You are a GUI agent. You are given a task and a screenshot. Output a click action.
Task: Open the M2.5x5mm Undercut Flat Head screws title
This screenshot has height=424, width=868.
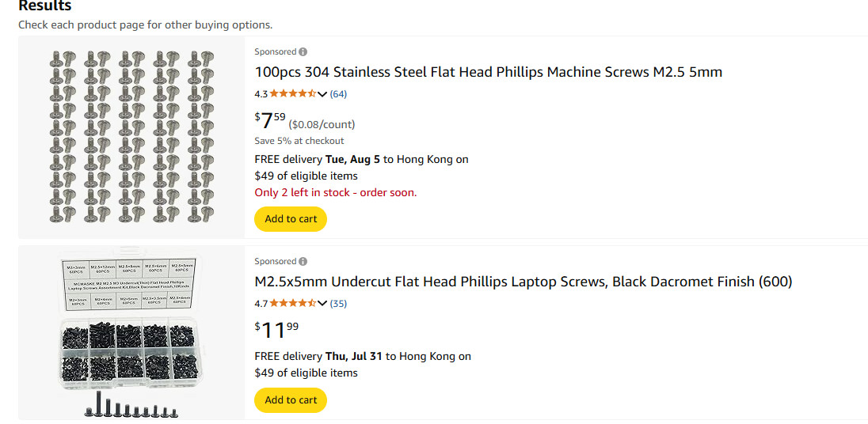point(523,282)
